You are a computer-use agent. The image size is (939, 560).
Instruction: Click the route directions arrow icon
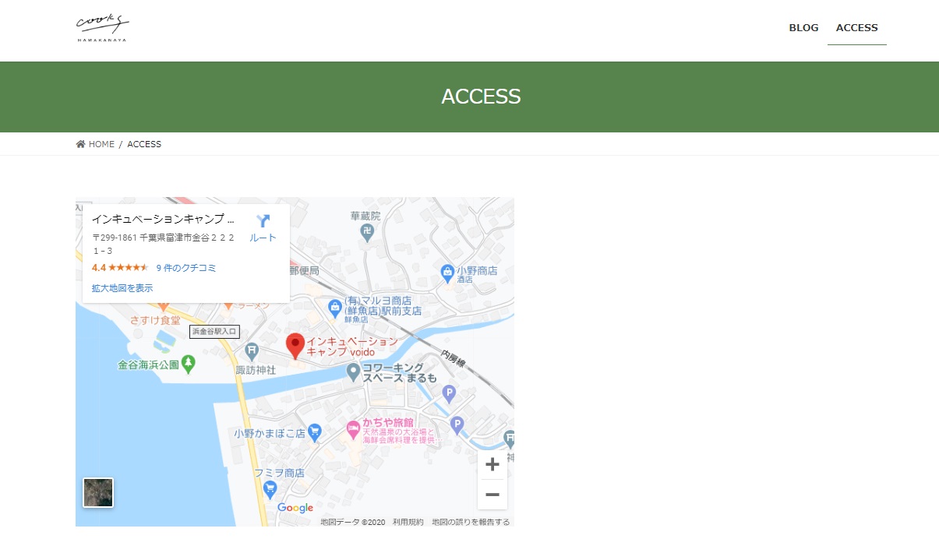click(263, 221)
